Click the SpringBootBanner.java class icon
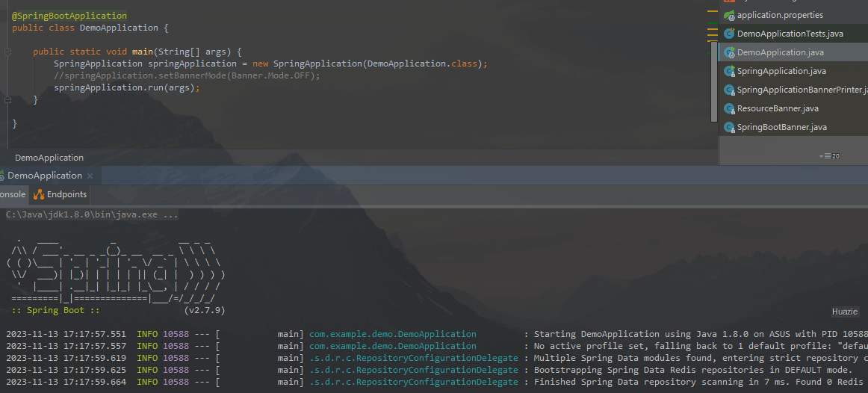Screen dimensions: 868x393 [x=729, y=127]
